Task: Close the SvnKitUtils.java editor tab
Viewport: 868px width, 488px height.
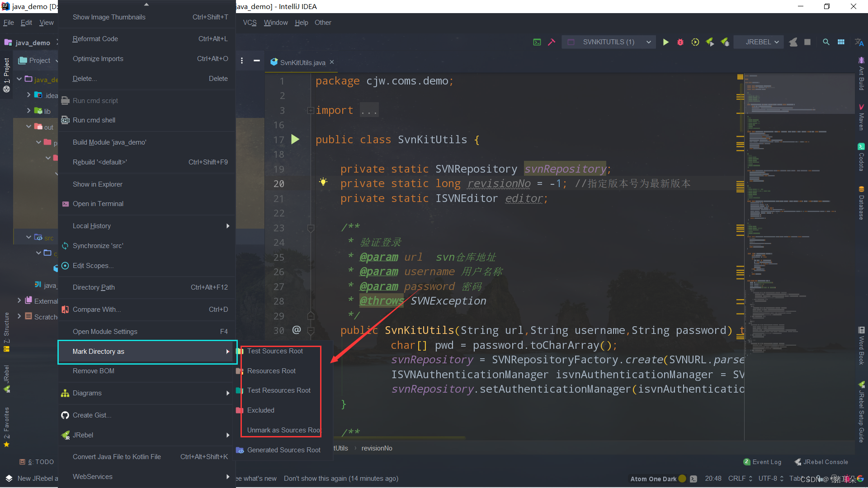Action: (332, 62)
